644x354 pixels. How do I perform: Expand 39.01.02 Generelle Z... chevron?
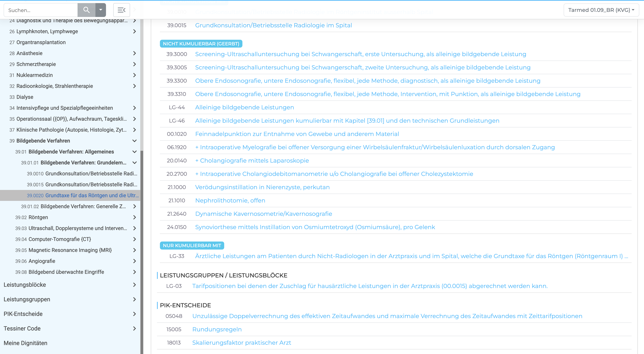134,206
